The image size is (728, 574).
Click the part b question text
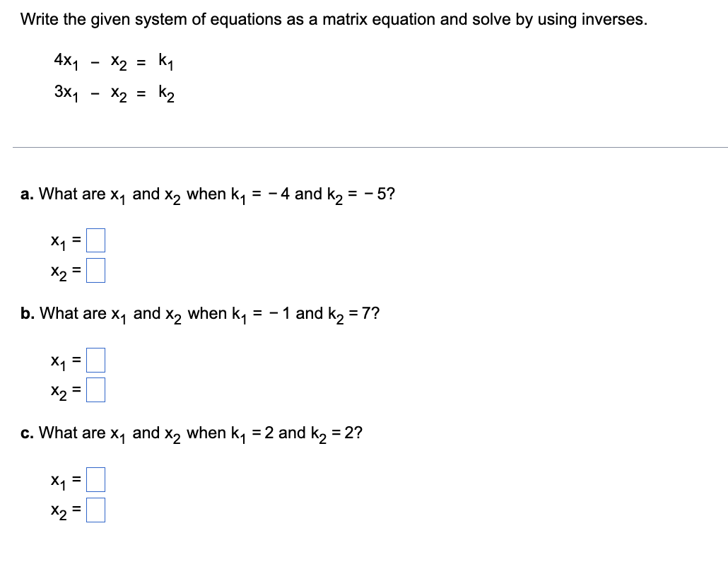(x=200, y=312)
